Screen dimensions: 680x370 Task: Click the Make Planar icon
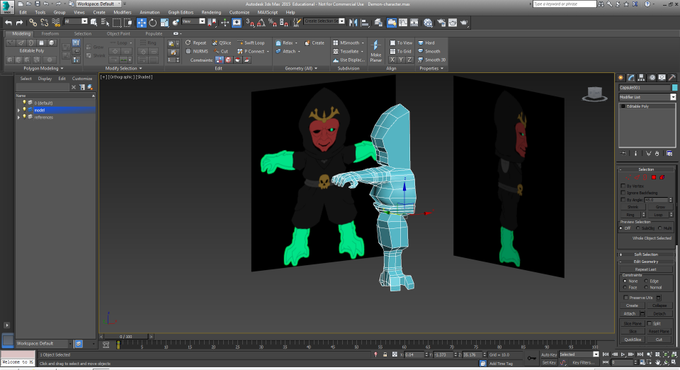coord(376,52)
